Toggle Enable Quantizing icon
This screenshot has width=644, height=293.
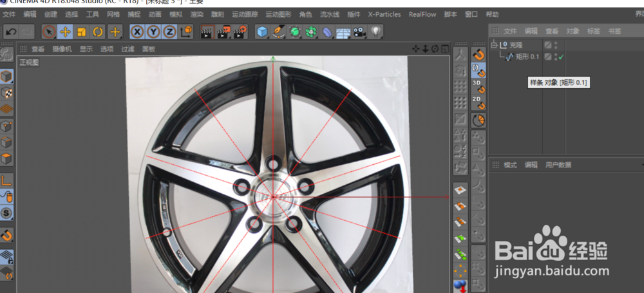click(x=478, y=120)
